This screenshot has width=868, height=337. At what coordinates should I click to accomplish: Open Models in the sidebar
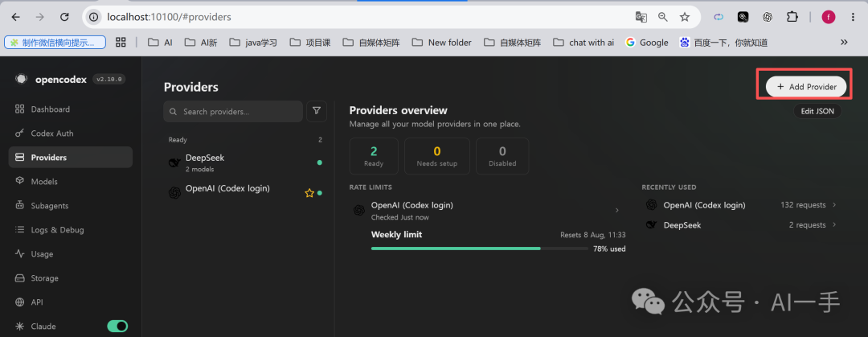click(x=70, y=181)
